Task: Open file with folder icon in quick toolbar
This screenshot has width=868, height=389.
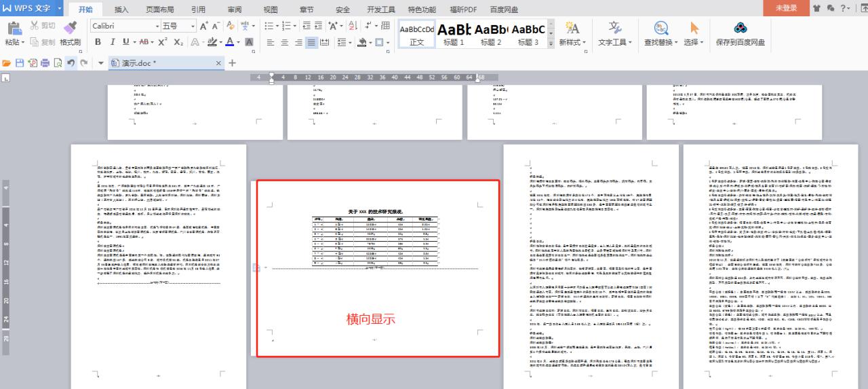Action: [x=7, y=62]
